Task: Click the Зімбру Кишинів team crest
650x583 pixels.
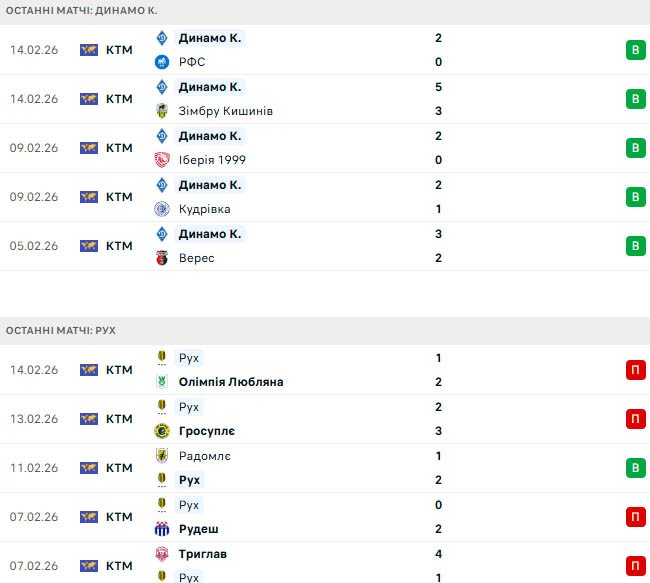Action: 162,111
